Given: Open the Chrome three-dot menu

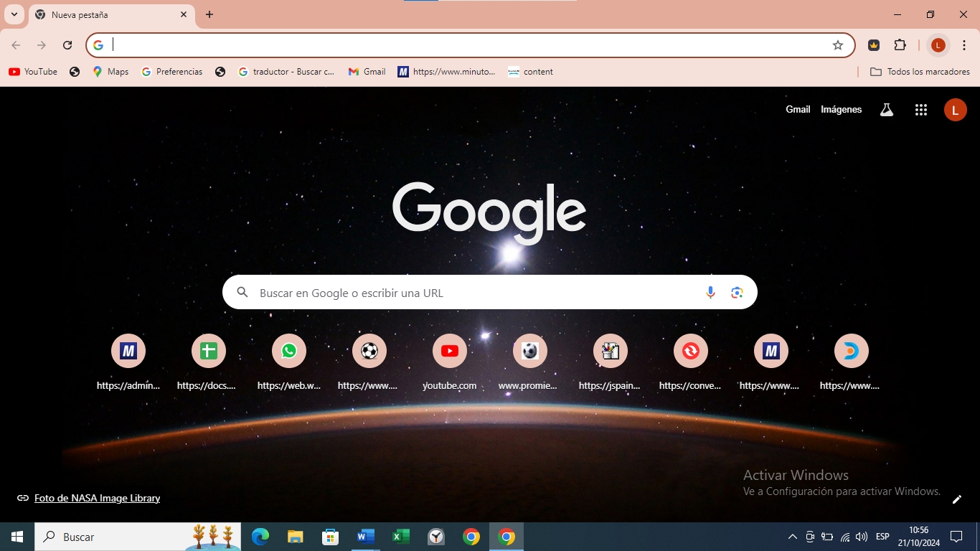Looking at the screenshot, I should point(964,45).
